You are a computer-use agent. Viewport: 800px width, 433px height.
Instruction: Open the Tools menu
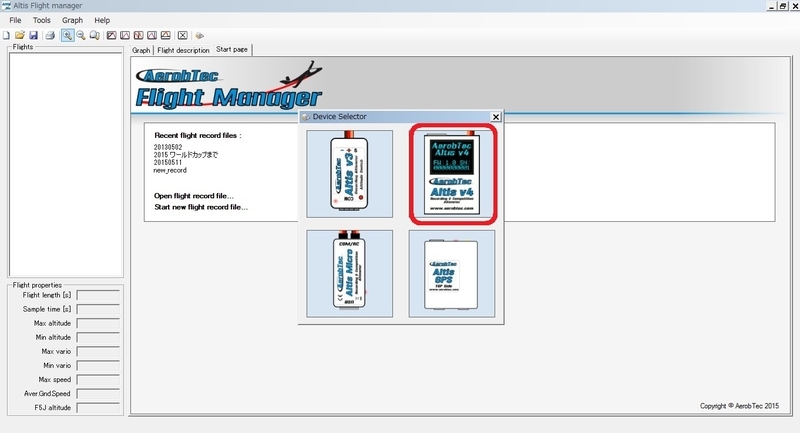[x=42, y=20]
